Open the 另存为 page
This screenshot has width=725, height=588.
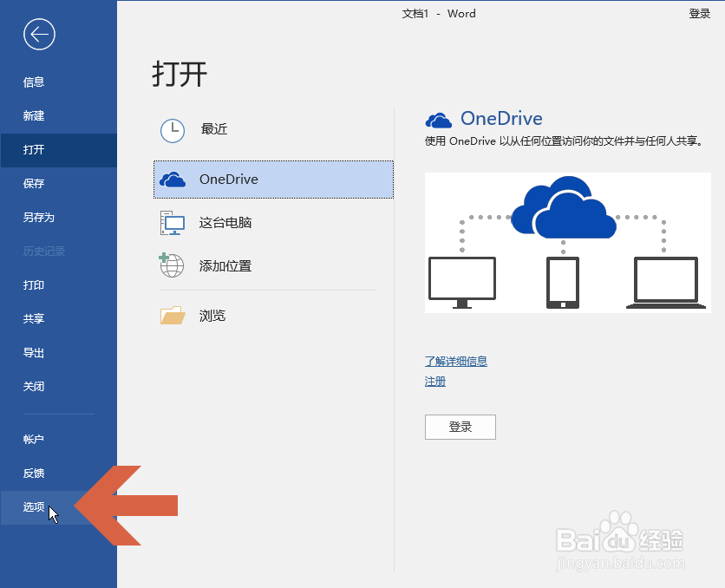point(58,218)
